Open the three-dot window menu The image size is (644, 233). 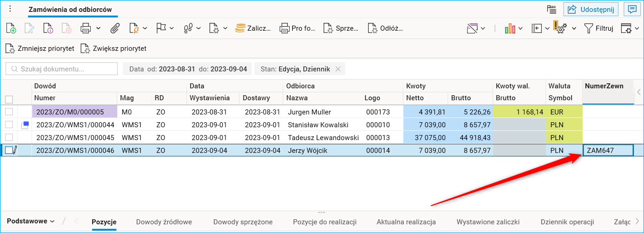click(x=10, y=9)
